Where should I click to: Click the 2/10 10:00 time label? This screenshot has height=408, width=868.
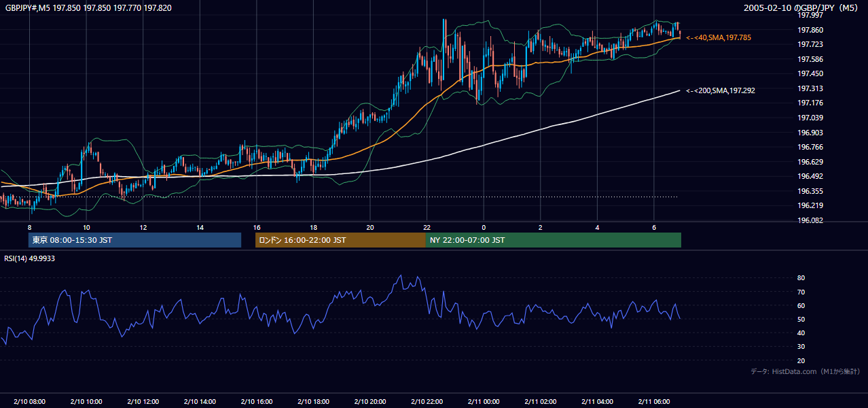click(86, 402)
